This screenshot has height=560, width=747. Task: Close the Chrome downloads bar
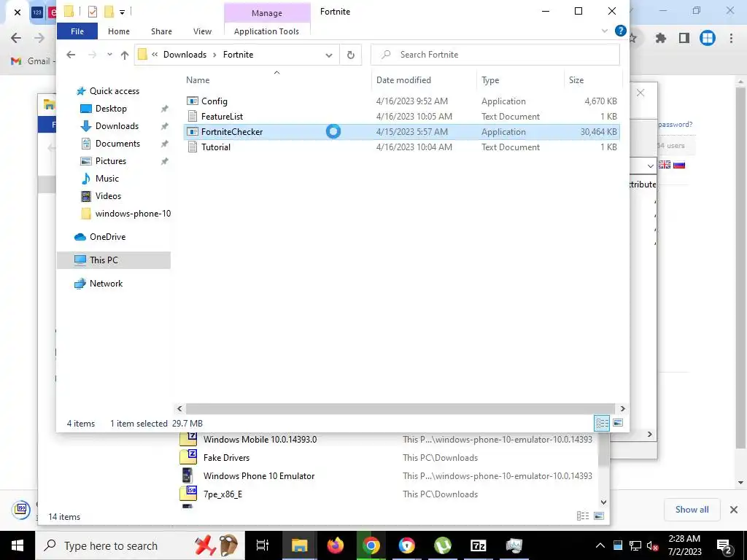[734, 510]
